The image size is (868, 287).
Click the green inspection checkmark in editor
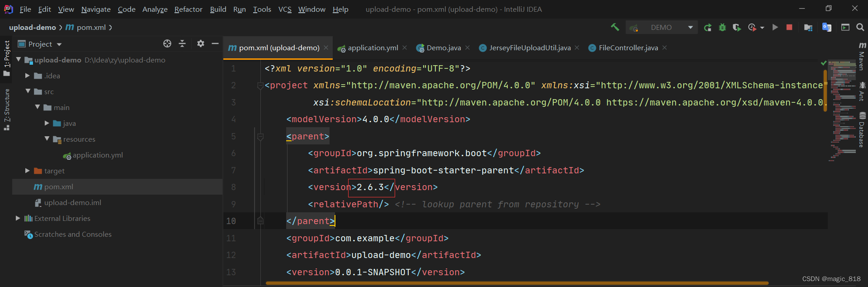[824, 63]
